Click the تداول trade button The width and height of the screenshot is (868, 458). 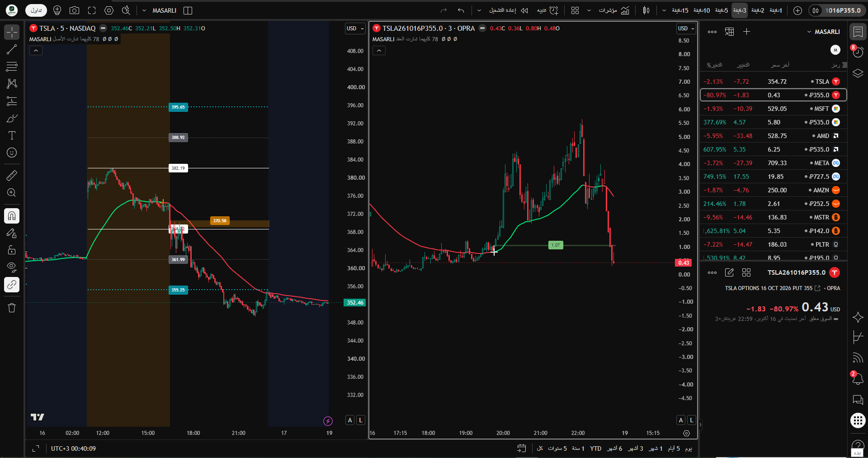pyautogui.click(x=36, y=10)
